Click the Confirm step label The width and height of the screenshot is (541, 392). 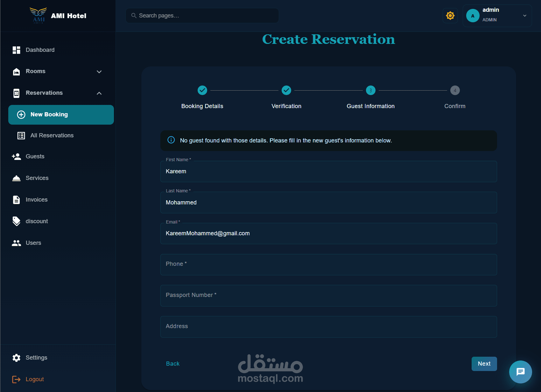455,106
